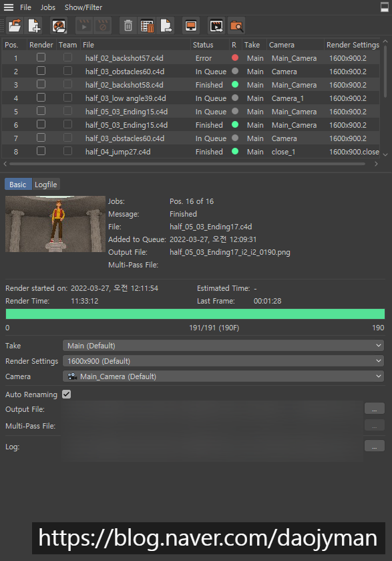Viewport: 392px width, 561px height.
Task: Click the Delete job trash icon
Action: (x=128, y=26)
